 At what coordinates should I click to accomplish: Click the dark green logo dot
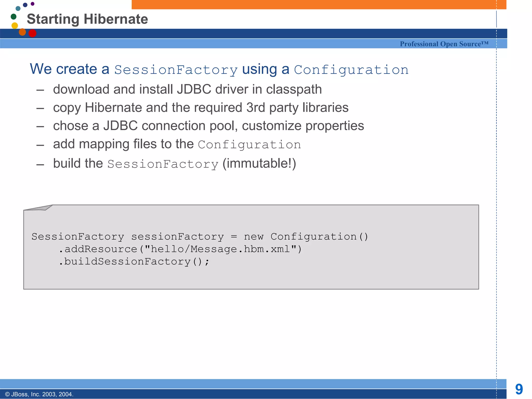point(14,17)
